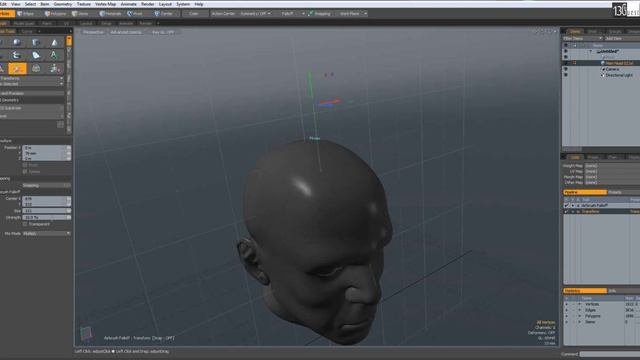The height and width of the screenshot is (360, 640).
Task: Click the highlighted orange tool icon
Action: 17,68
